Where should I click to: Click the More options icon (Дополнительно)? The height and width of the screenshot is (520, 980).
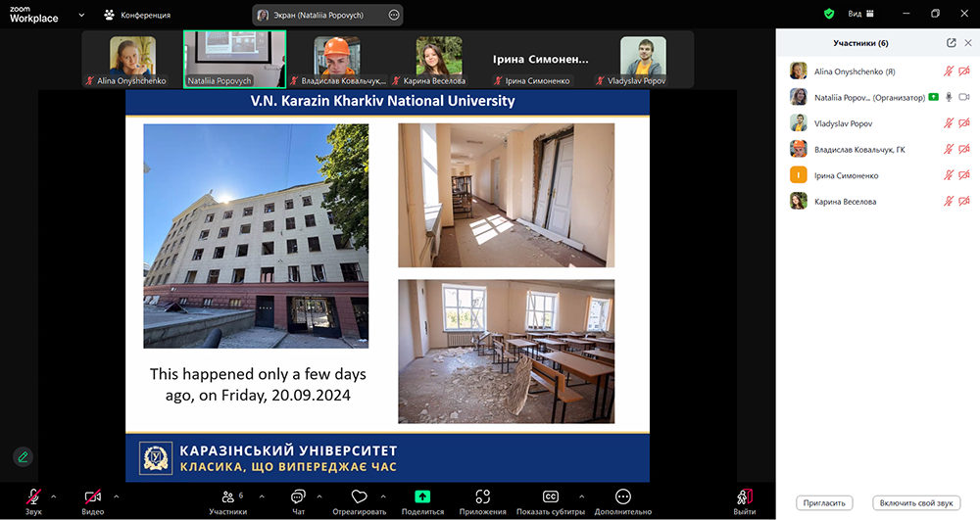point(623,497)
